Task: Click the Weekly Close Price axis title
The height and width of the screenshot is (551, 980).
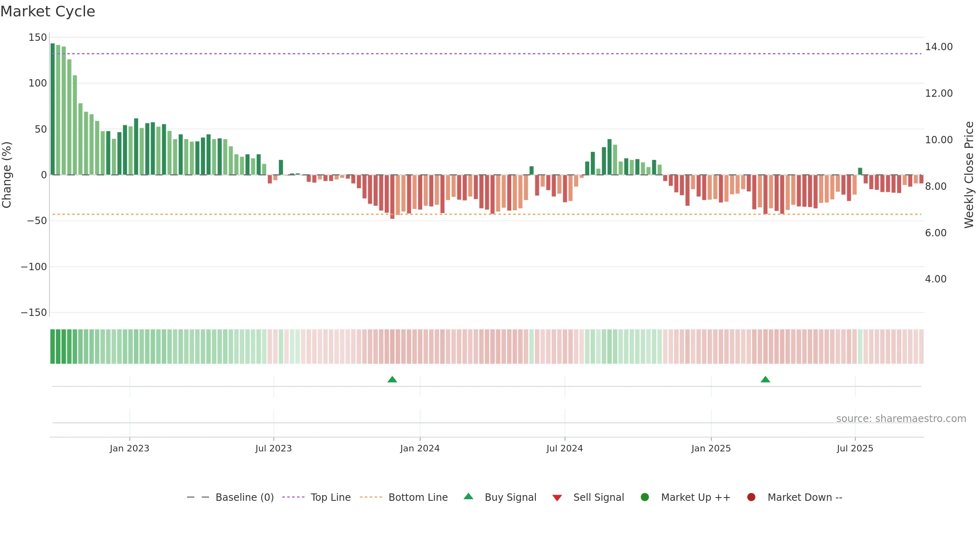Action: click(969, 175)
